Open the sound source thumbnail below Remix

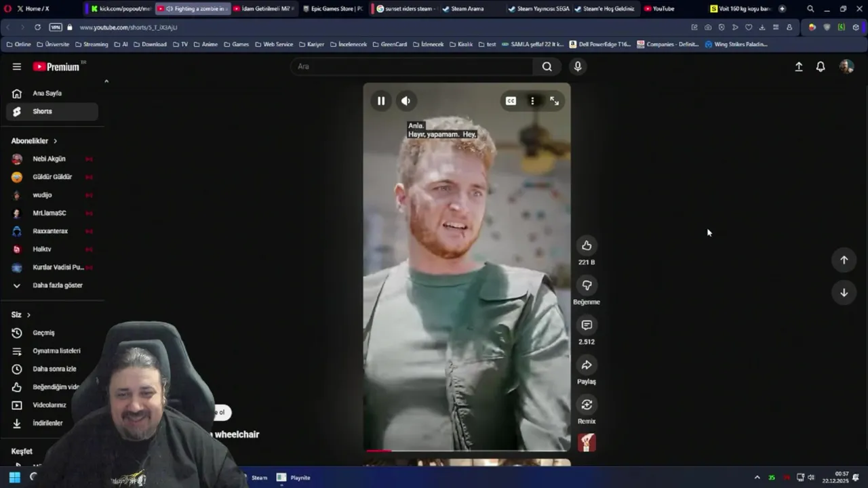coord(587,443)
